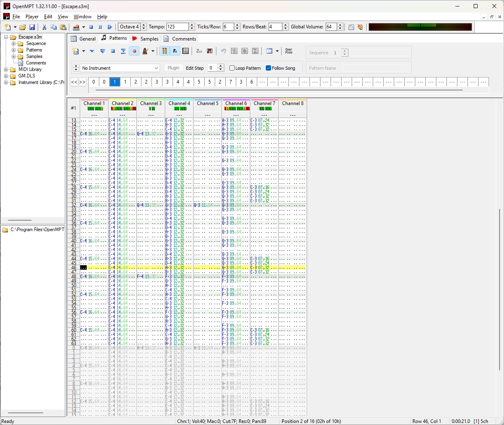The image size is (504, 425).
Task: Pause playback in the main toolbar
Action: tap(100, 27)
